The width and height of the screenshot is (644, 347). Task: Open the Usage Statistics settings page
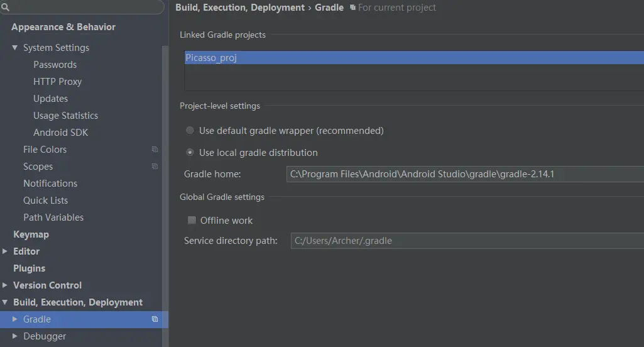click(66, 116)
